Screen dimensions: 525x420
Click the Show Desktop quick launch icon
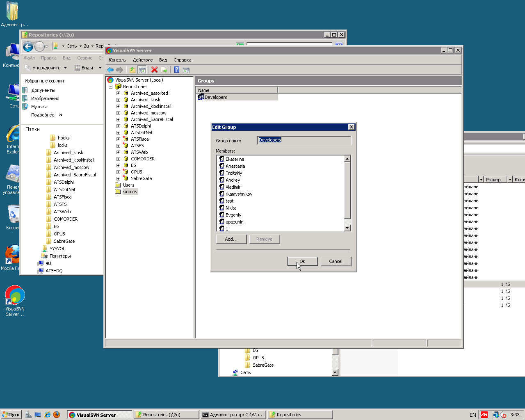pos(38,415)
